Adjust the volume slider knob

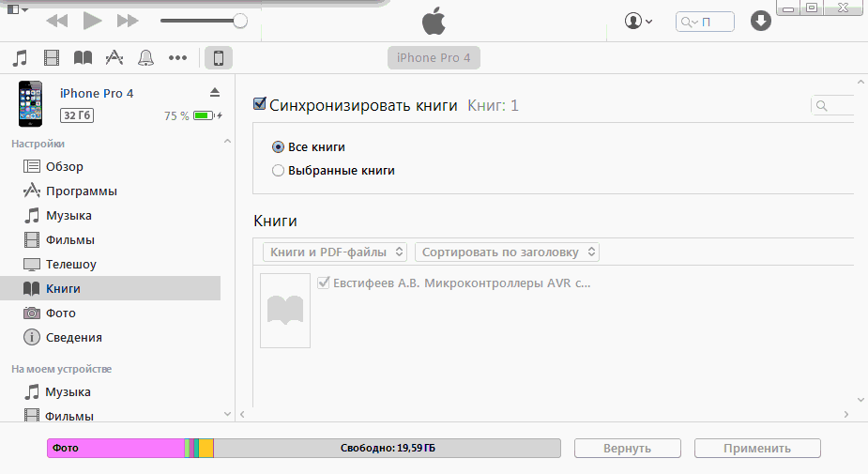click(x=239, y=21)
